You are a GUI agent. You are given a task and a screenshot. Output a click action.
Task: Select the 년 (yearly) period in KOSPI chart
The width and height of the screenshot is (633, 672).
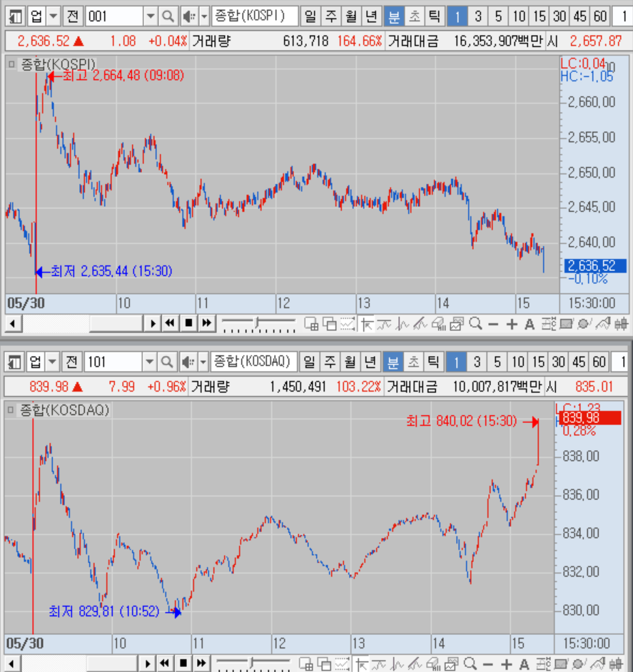click(371, 16)
